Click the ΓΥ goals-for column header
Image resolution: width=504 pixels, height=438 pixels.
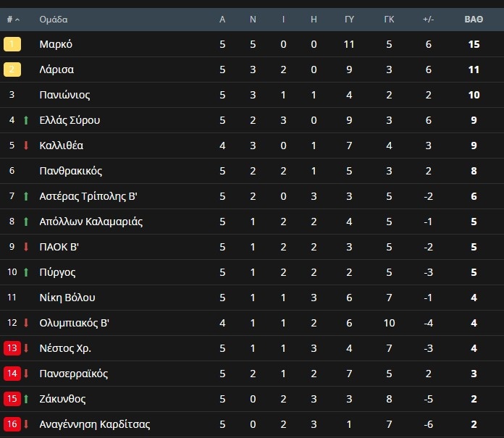(349, 20)
